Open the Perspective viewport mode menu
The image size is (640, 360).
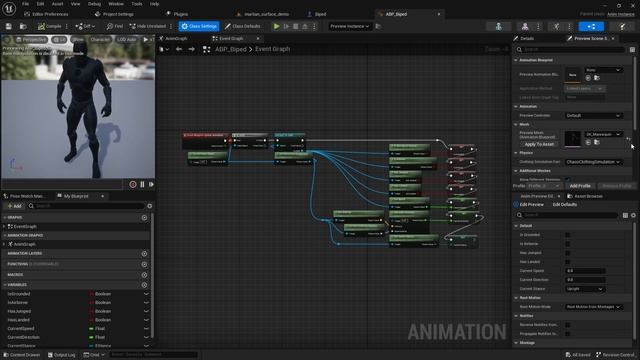[31, 40]
